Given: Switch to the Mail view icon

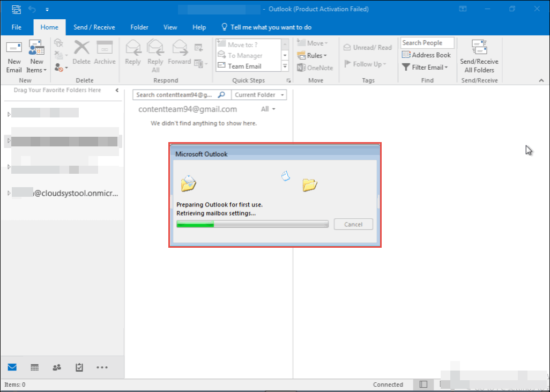Looking at the screenshot, I should (12, 367).
